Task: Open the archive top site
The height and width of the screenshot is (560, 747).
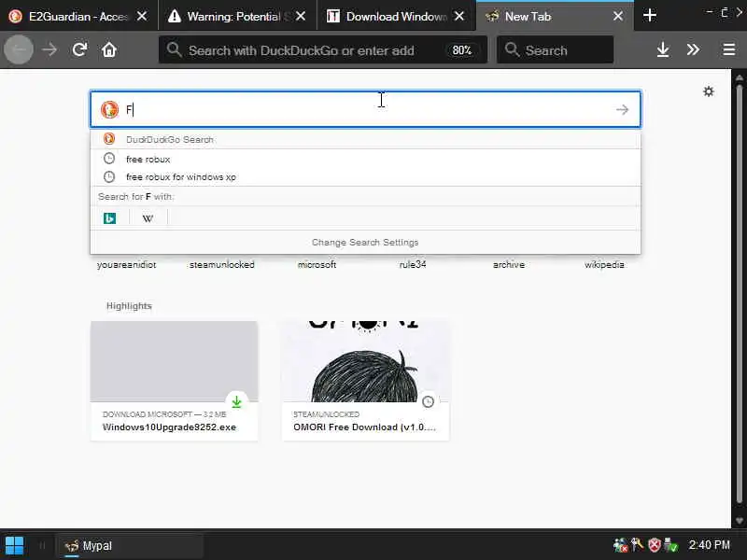Action: pyautogui.click(x=509, y=265)
